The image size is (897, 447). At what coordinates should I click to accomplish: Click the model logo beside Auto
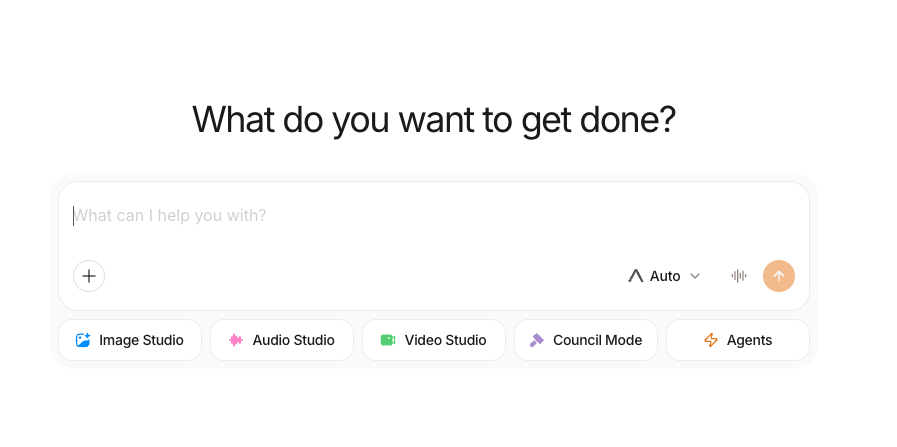click(x=636, y=276)
